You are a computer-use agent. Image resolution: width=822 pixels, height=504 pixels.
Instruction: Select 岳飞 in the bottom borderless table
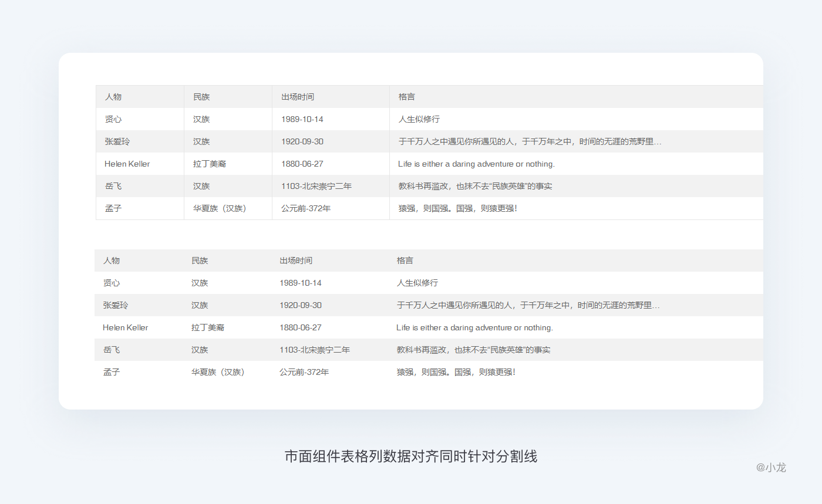click(x=112, y=350)
